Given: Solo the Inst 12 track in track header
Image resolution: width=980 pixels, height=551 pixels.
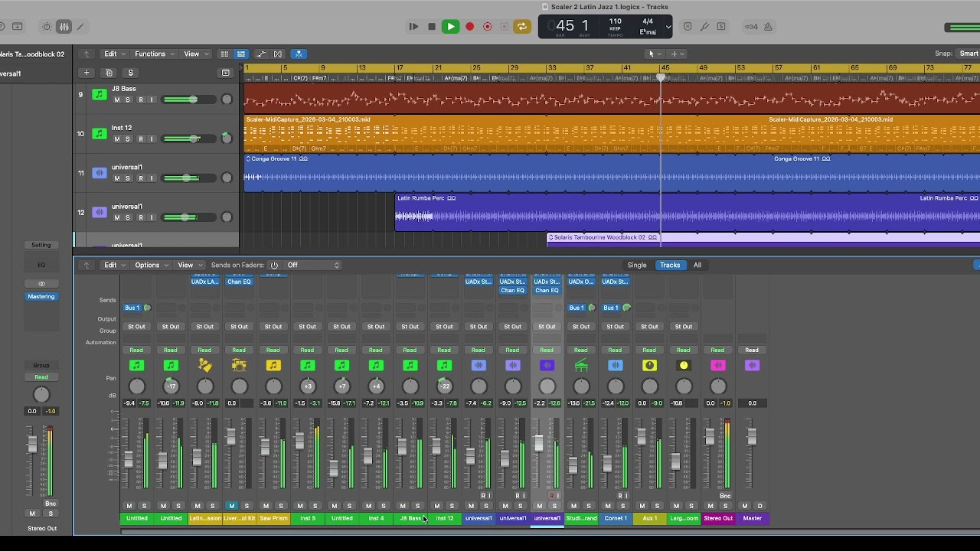Looking at the screenshot, I should point(128,139).
